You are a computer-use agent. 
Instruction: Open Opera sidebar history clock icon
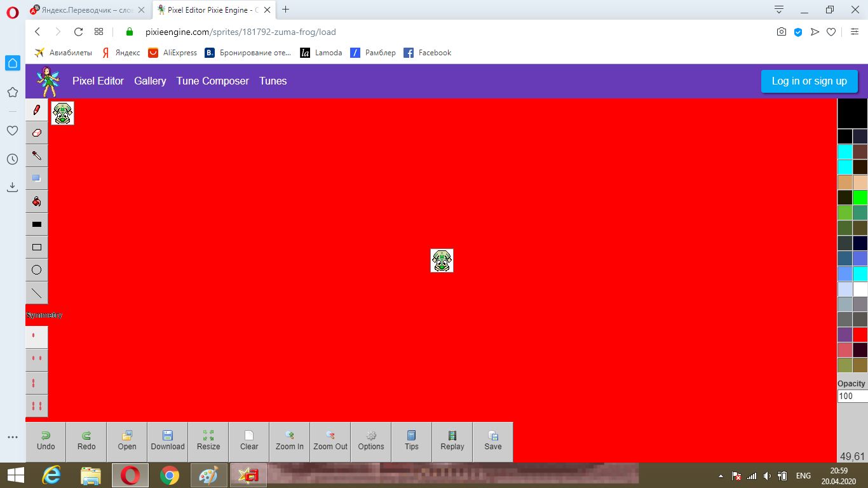[x=12, y=159]
